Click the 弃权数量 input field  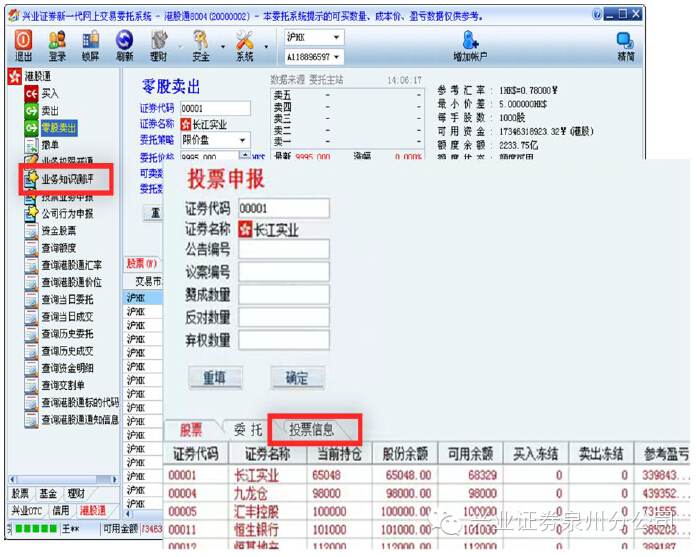(x=284, y=340)
